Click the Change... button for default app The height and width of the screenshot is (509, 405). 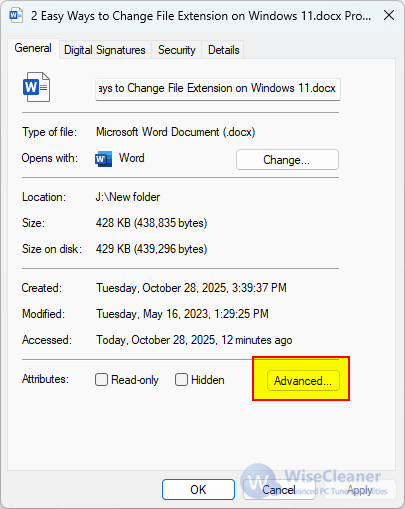[287, 160]
